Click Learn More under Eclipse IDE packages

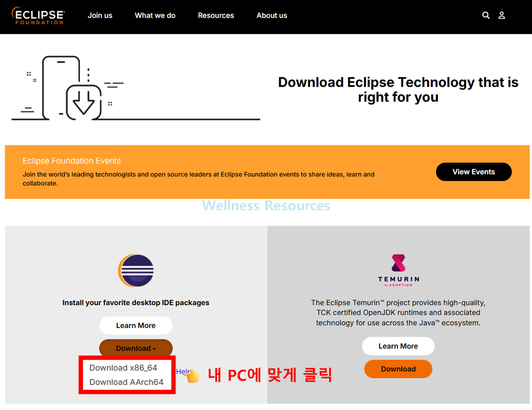136,325
